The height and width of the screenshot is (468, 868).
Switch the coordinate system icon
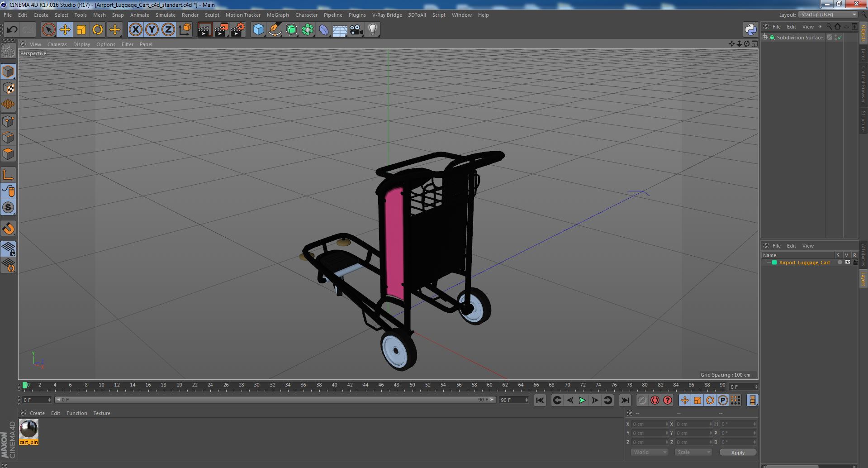click(x=185, y=30)
